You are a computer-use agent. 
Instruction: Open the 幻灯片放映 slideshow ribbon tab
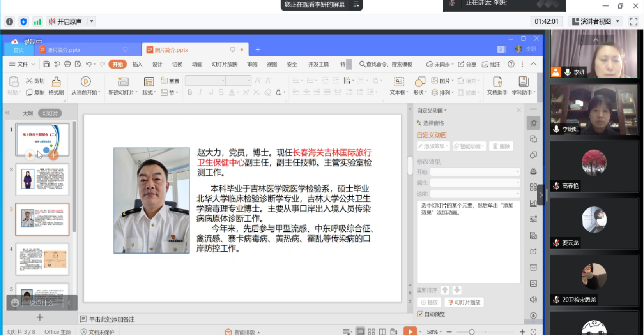[225, 64]
